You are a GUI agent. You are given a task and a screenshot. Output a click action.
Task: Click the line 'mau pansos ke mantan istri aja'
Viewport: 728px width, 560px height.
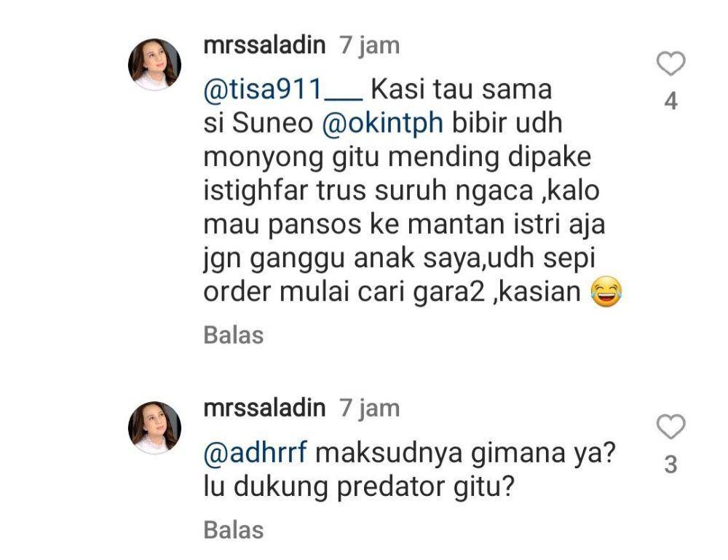coord(404,225)
